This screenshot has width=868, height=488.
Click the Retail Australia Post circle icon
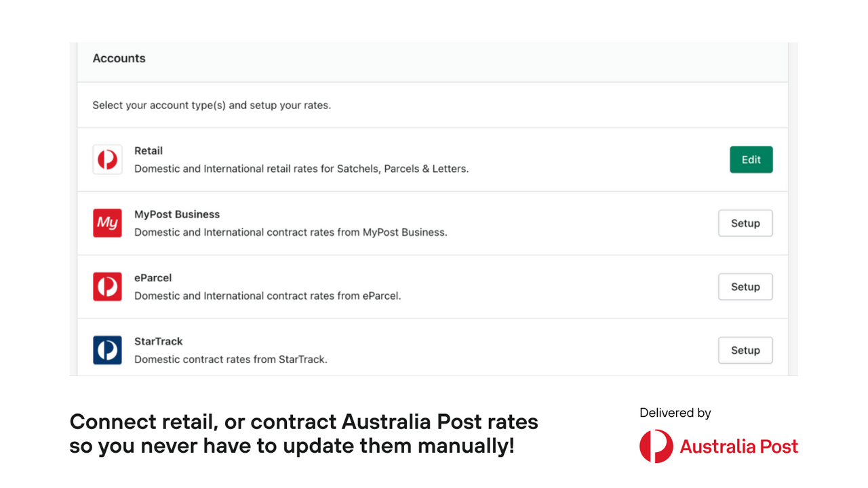pos(106,159)
